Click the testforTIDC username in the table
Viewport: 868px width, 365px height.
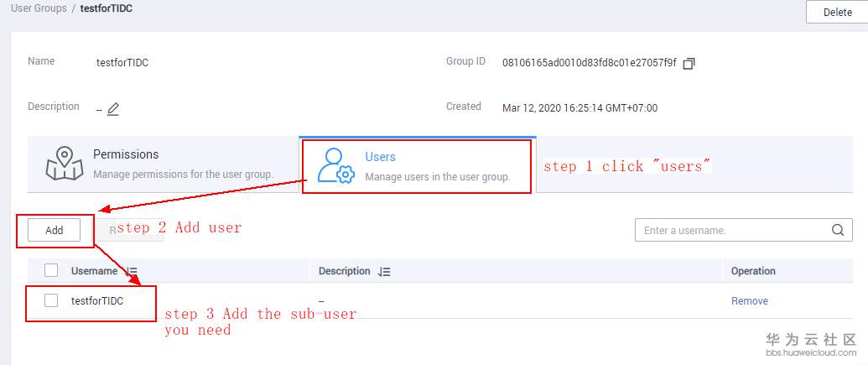click(97, 300)
